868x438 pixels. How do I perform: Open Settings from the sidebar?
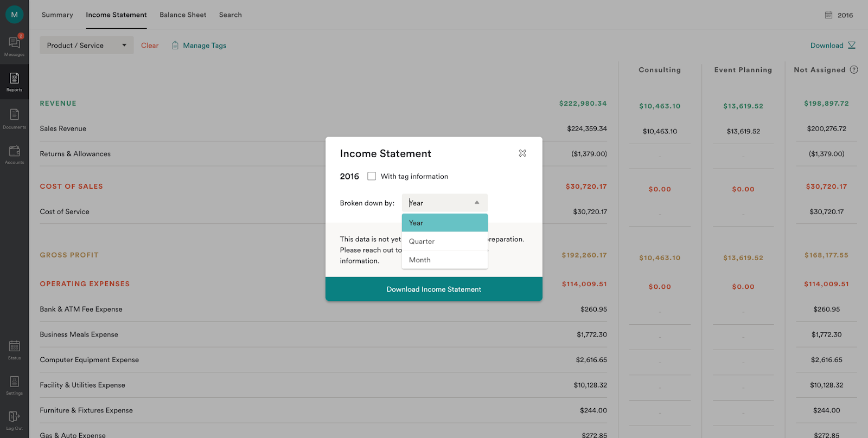14,385
